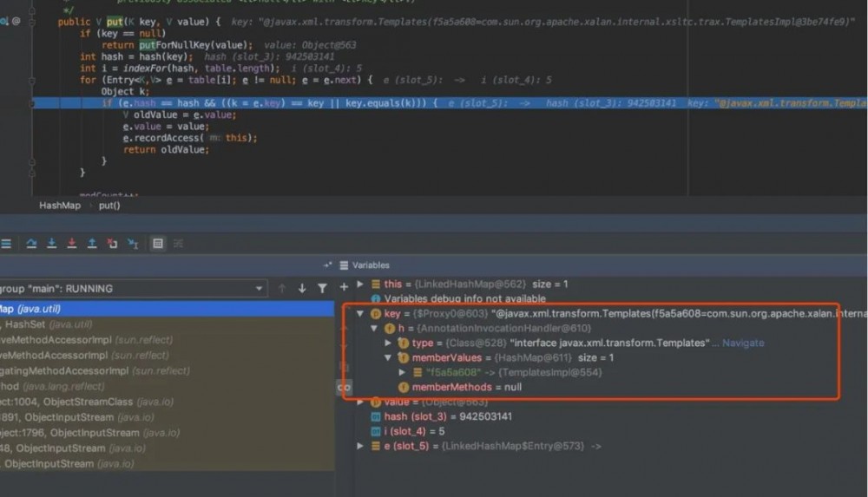The width and height of the screenshot is (868, 497).
Task: Select the '48, ObjectInputStream' stack frame
Action: click(x=168, y=448)
